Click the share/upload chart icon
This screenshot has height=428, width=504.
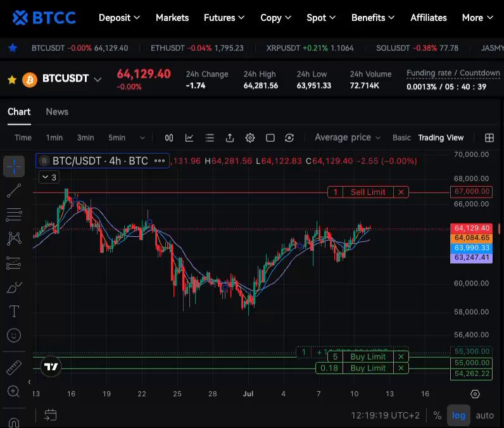pos(229,138)
